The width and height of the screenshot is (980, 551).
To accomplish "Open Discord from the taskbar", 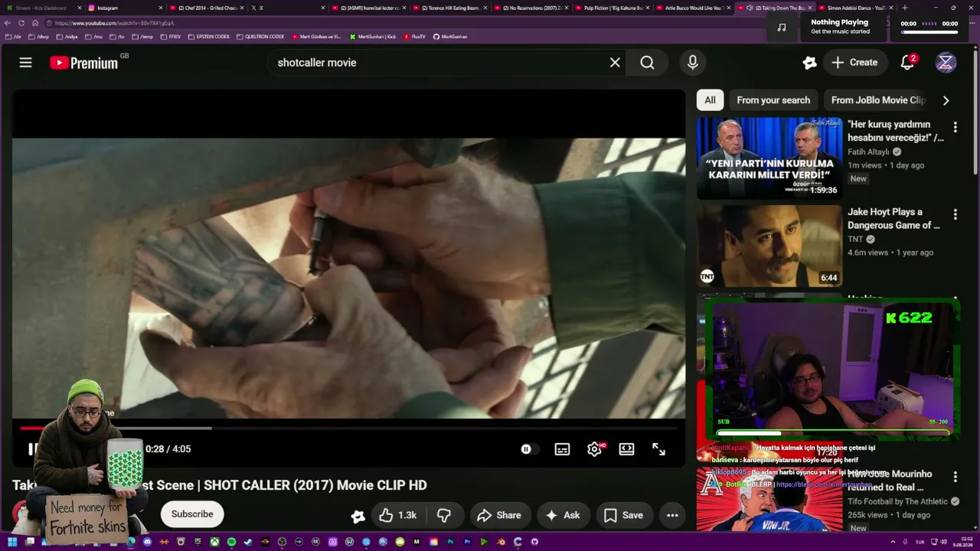I will coord(147,542).
